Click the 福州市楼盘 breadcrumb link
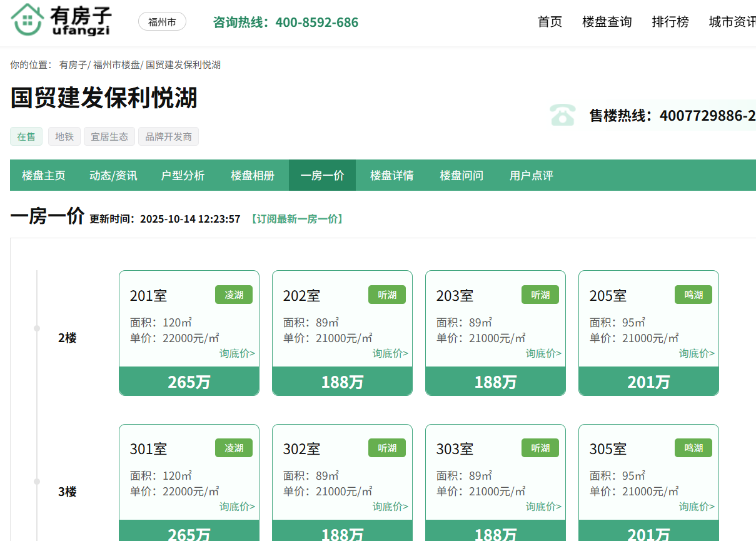The image size is (756, 541). 116,65
